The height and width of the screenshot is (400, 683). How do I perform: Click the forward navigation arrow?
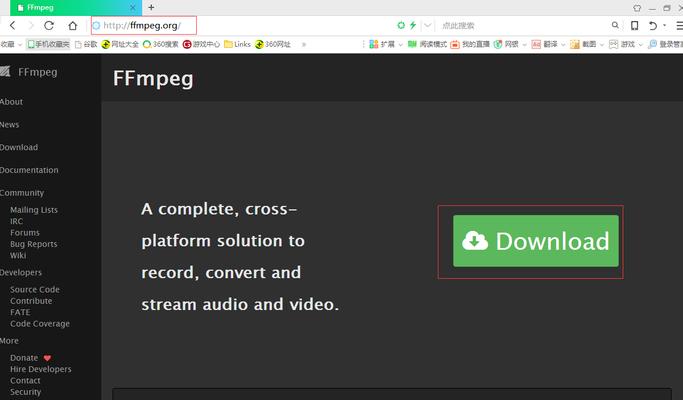(30, 26)
